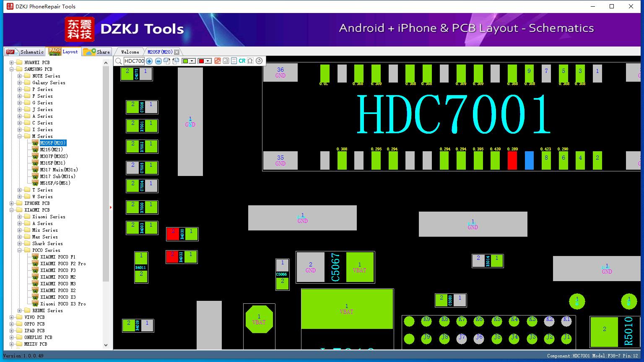Click the ONEPLUS PCB folder icon

click(x=19, y=337)
